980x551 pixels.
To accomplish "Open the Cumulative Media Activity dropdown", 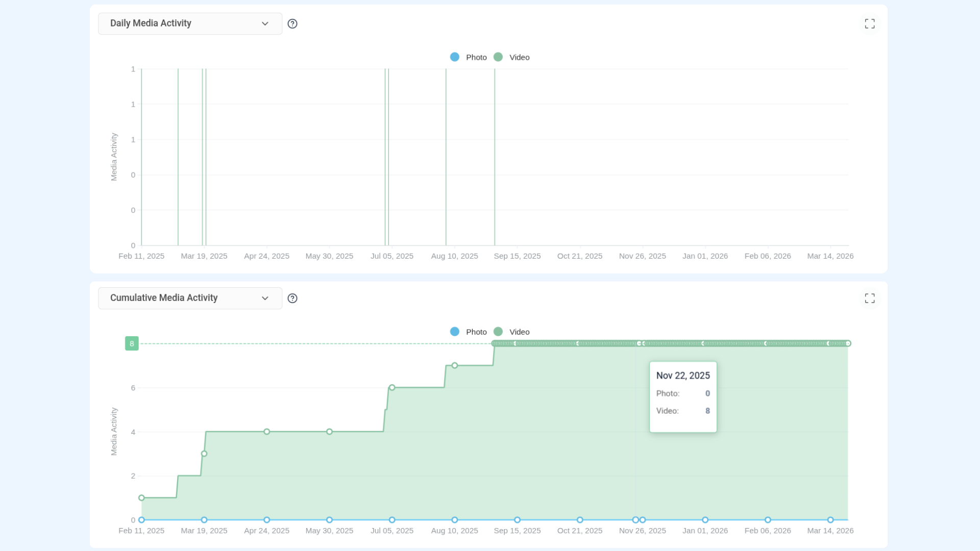I will coord(189,298).
